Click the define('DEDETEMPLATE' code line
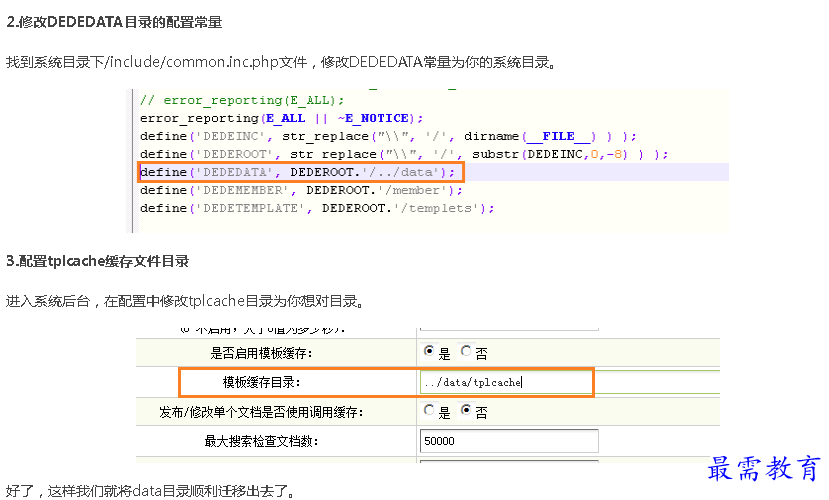Screen dimensions: 829x500 (317, 208)
